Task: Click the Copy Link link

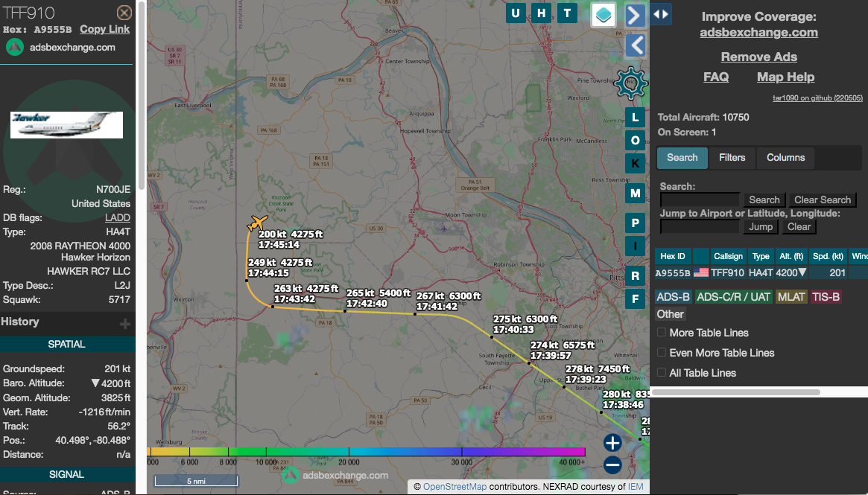Action: pos(104,29)
